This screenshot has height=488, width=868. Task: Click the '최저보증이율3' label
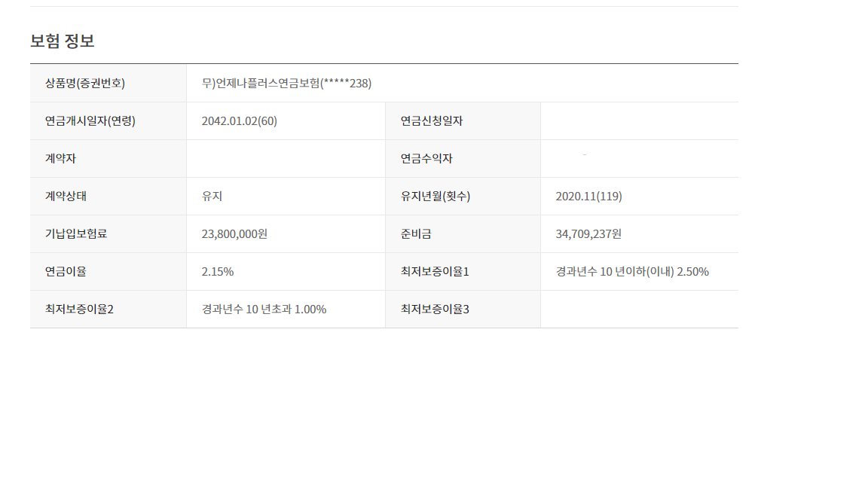pyautogui.click(x=435, y=309)
